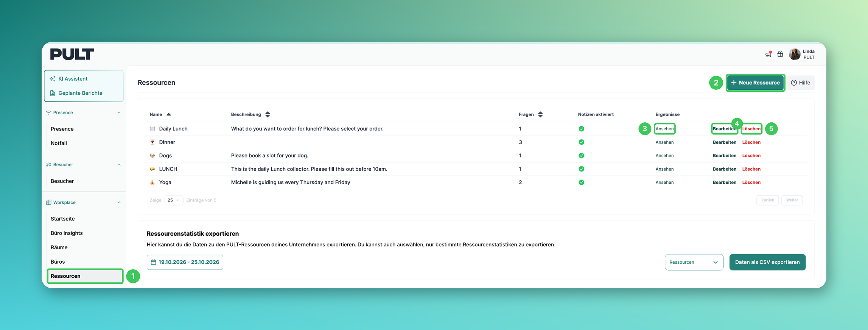Viewport: 868px width, 330px height.
Task: Sort the table by the Name column arrow
Action: tap(169, 114)
